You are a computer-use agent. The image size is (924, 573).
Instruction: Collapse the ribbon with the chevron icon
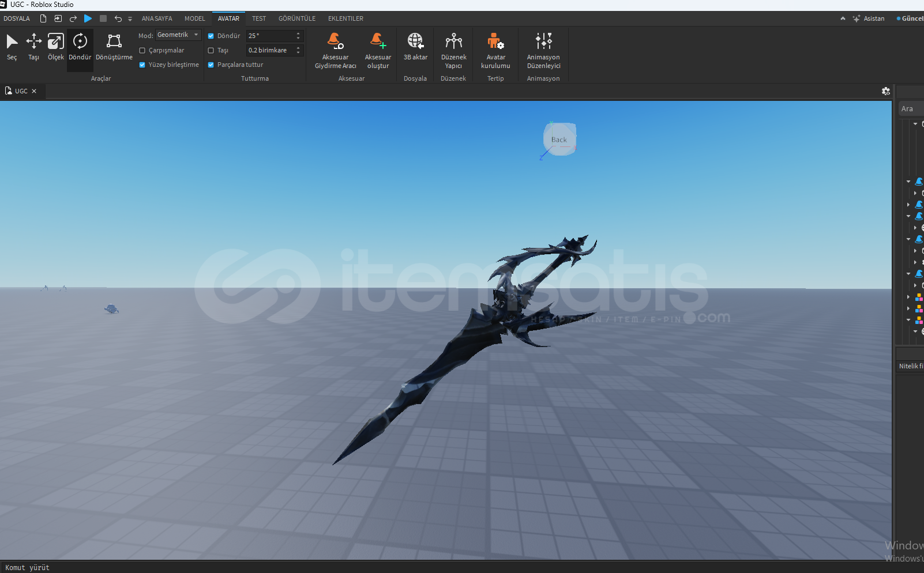[x=843, y=18]
